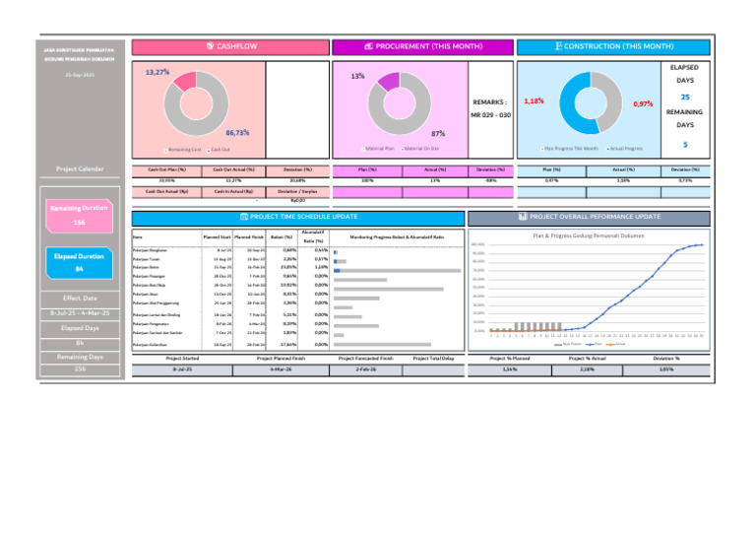Image resolution: width=756 pixels, height=535 pixels.
Task: Click the "Project Calendar" sidebar label
Action: [80, 168]
